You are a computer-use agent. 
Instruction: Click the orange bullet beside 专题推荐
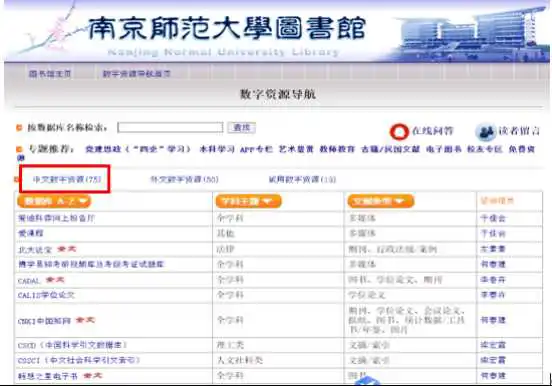coord(19,149)
